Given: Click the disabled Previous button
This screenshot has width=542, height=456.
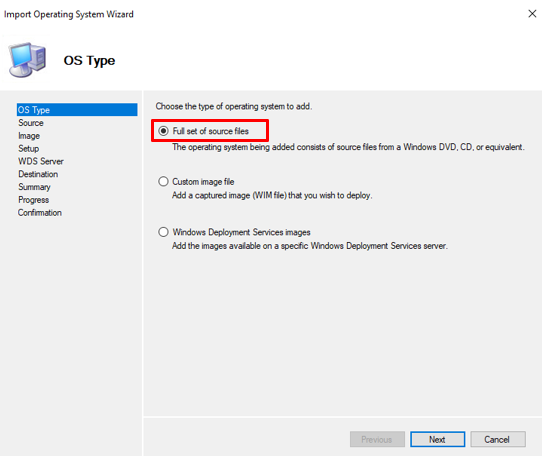Looking at the screenshot, I should click(x=377, y=439).
